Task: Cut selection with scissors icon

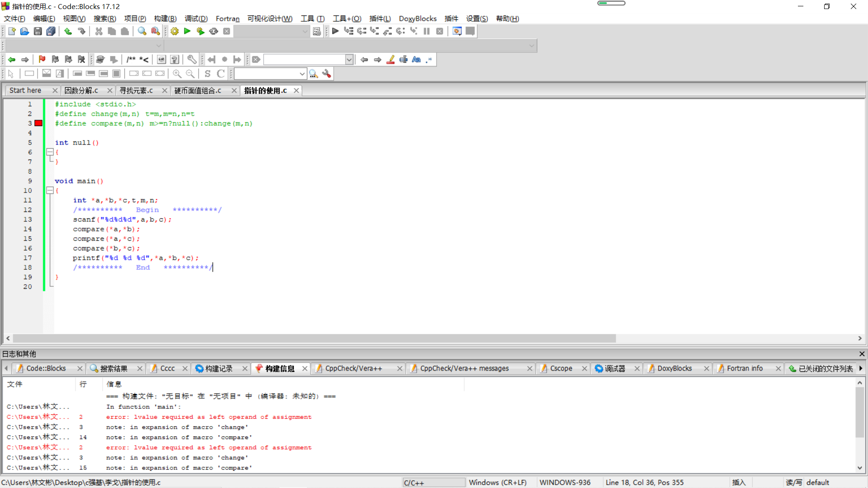Action: coord(99,31)
